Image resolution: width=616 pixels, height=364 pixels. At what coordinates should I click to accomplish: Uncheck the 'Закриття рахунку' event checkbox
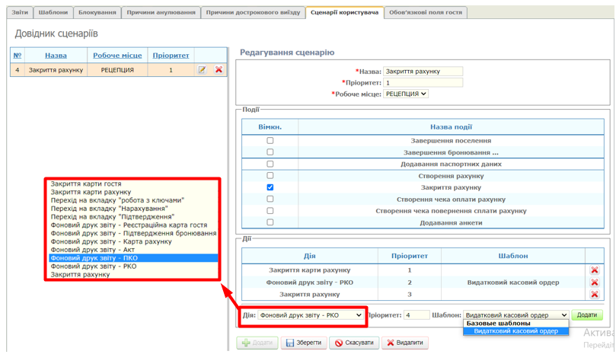pos(270,187)
